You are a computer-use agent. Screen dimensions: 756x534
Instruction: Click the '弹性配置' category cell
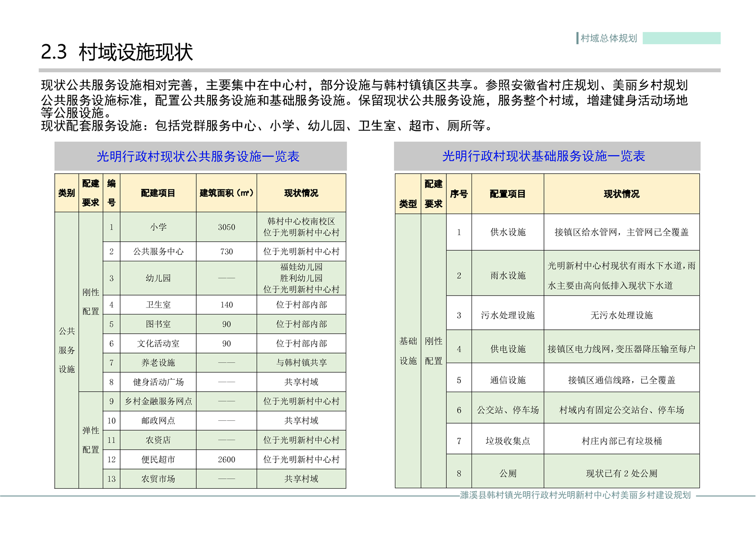point(91,440)
